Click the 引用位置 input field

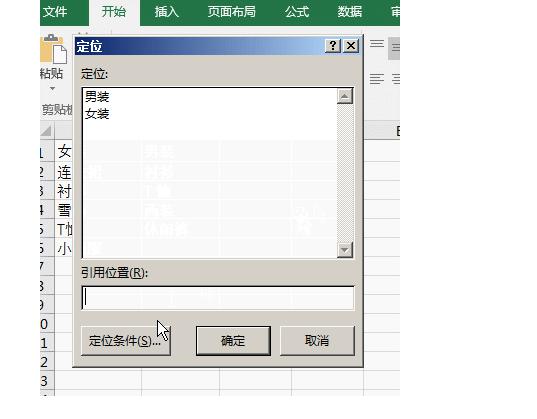point(218,298)
